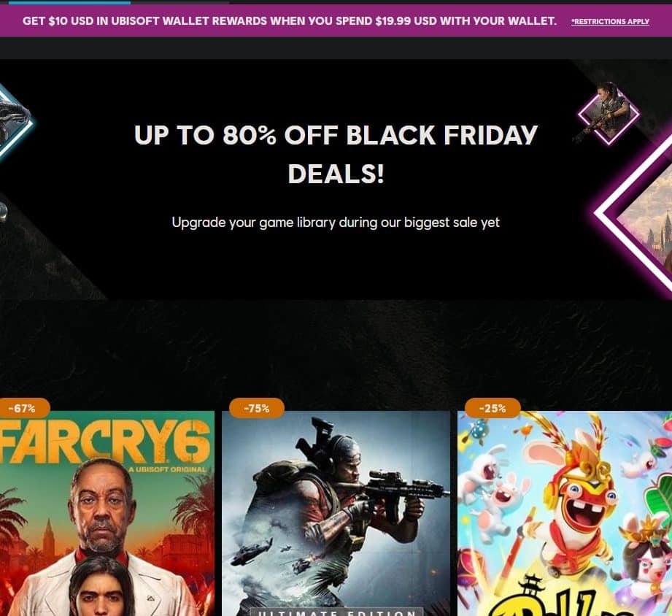Open the *Restrictions Apply link

coord(610,21)
